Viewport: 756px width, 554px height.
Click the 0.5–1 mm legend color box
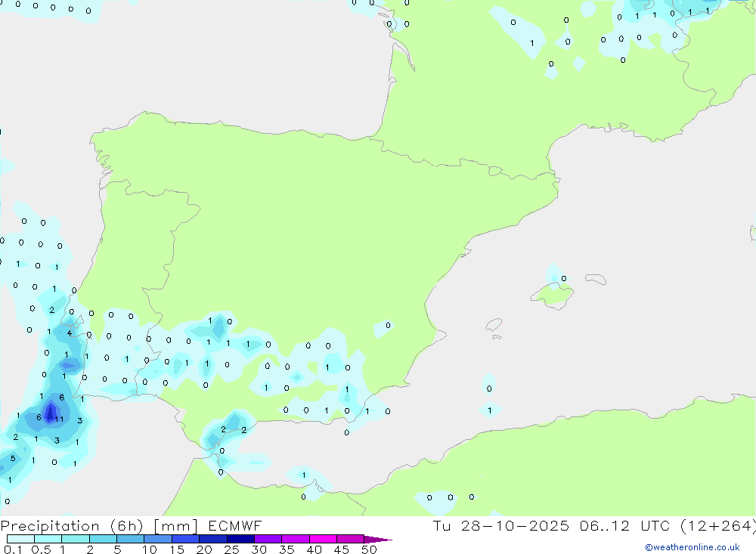(x=48, y=539)
